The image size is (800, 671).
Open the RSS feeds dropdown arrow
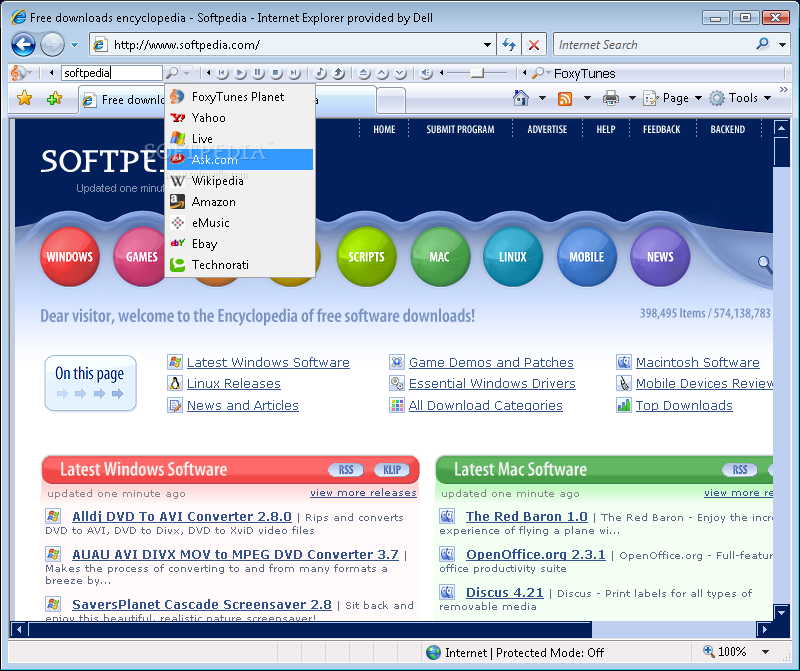click(x=587, y=98)
